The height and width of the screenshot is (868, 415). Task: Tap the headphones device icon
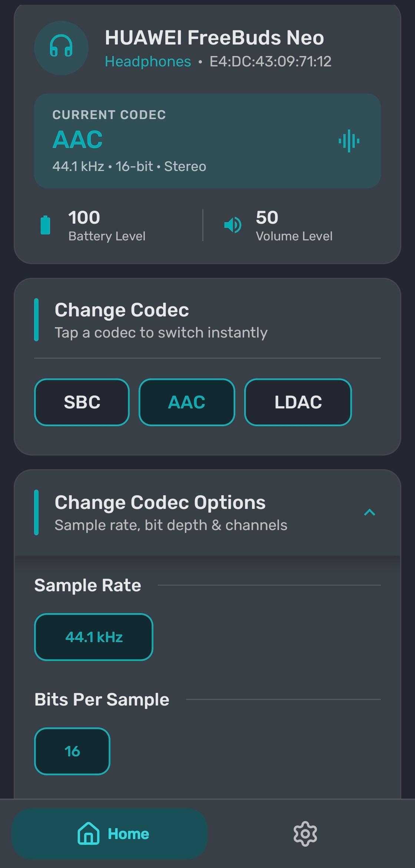tap(61, 48)
